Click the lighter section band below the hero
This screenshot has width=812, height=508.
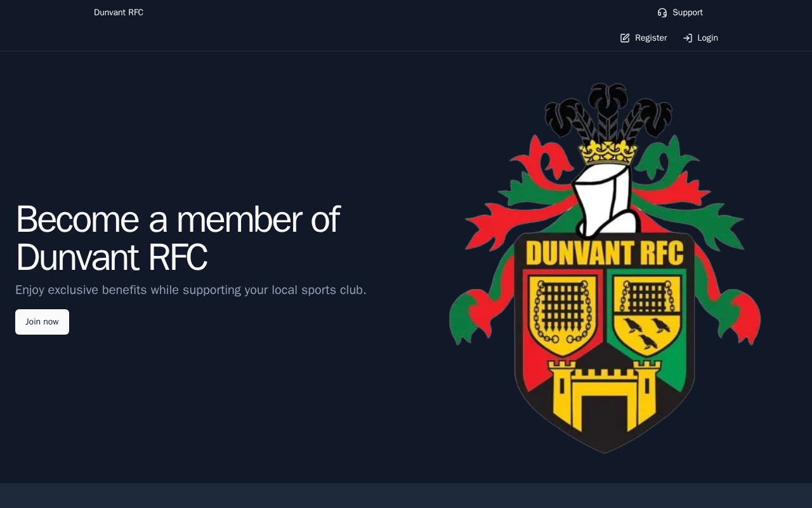click(406, 496)
